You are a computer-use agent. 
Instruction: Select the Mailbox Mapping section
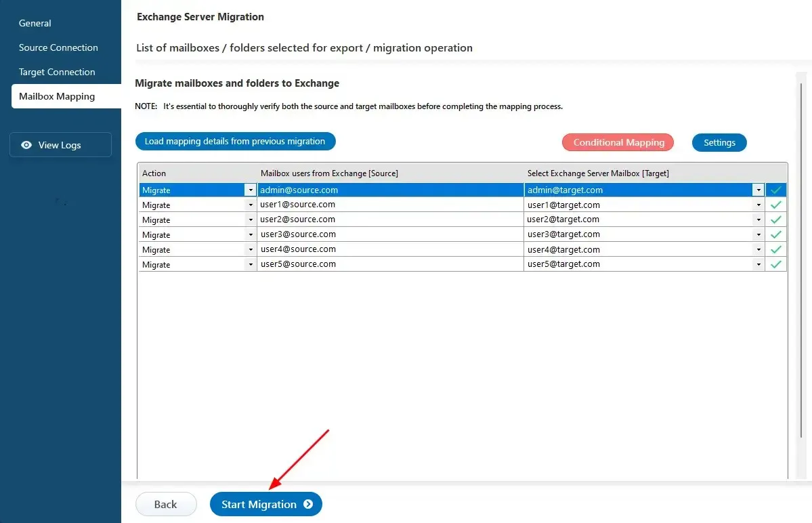pyautogui.click(x=66, y=96)
